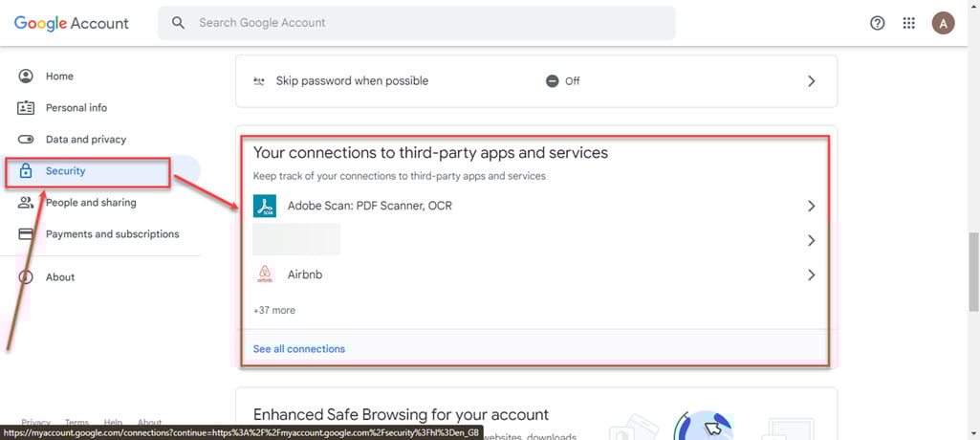The image size is (980, 440).
Task: Open the Google apps grid icon
Action: 909,23
